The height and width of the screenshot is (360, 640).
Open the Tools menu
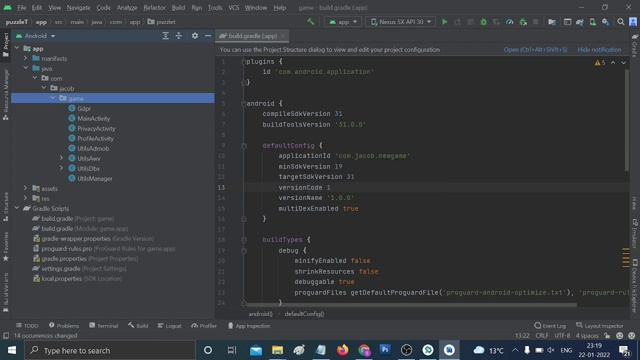pyautogui.click(x=215, y=7)
